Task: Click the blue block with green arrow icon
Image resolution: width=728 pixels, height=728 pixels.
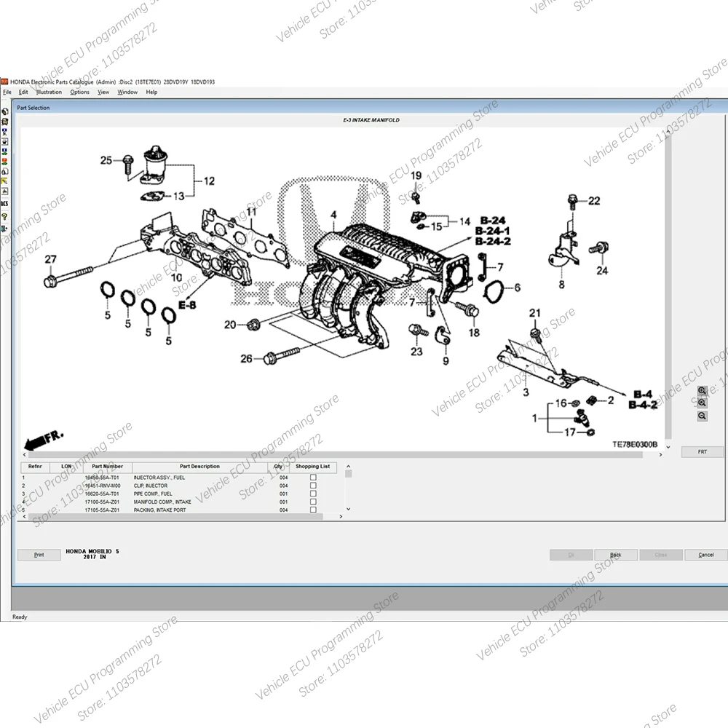Action: click(x=4, y=152)
